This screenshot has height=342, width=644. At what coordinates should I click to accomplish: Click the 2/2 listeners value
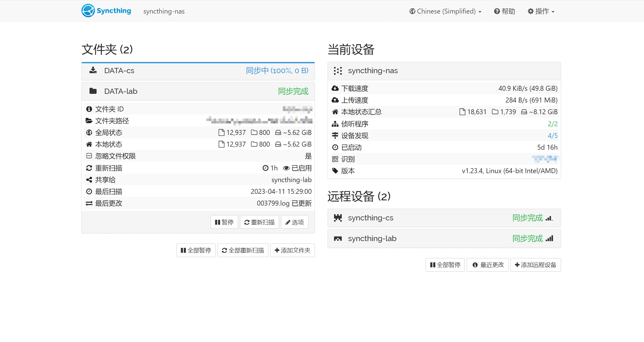[552, 124]
